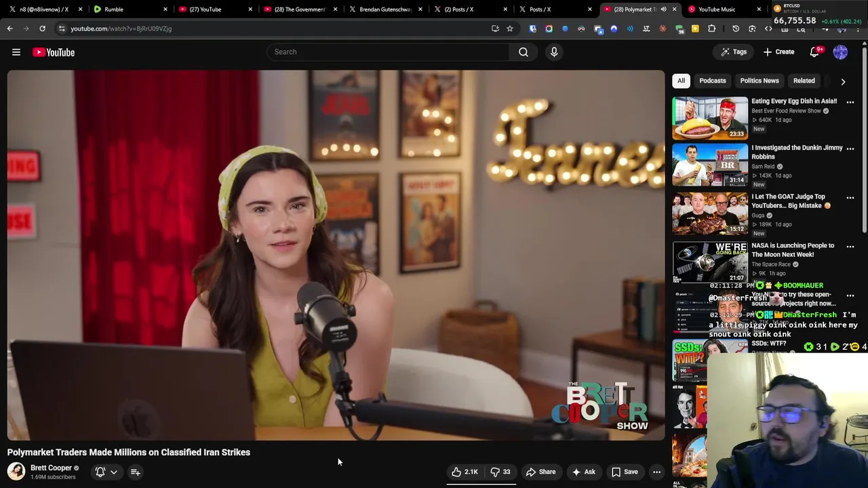The height and width of the screenshot is (488, 868).
Task: Go back with browser back arrow
Action: pos(9,28)
